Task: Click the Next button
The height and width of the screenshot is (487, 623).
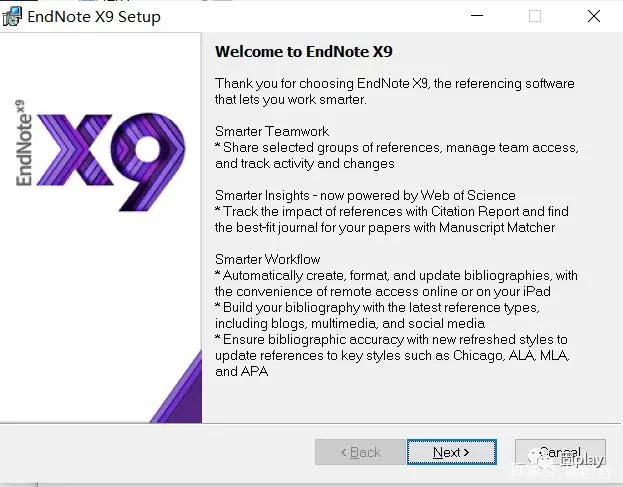Action: click(451, 452)
